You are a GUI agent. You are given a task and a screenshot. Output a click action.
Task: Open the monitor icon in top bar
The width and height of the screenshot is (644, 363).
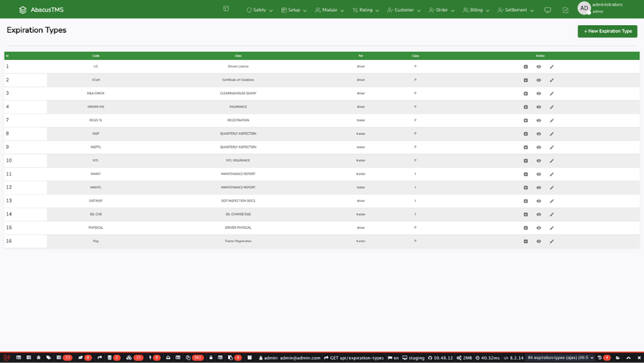pyautogui.click(x=547, y=10)
